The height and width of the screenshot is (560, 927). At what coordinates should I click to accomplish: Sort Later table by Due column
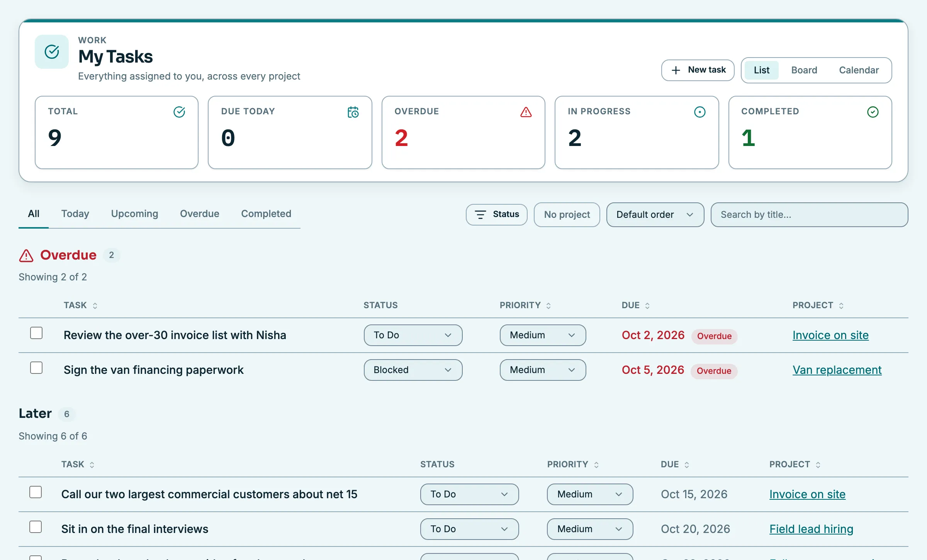click(675, 465)
